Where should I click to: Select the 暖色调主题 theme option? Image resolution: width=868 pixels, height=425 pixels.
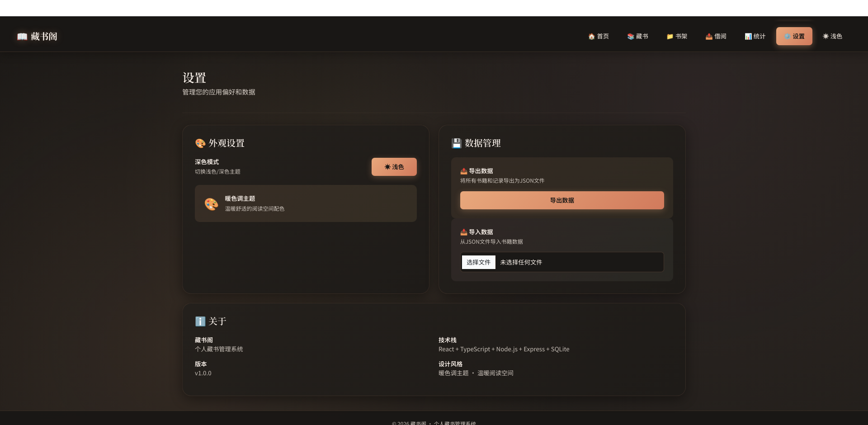(x=306, y=203)
